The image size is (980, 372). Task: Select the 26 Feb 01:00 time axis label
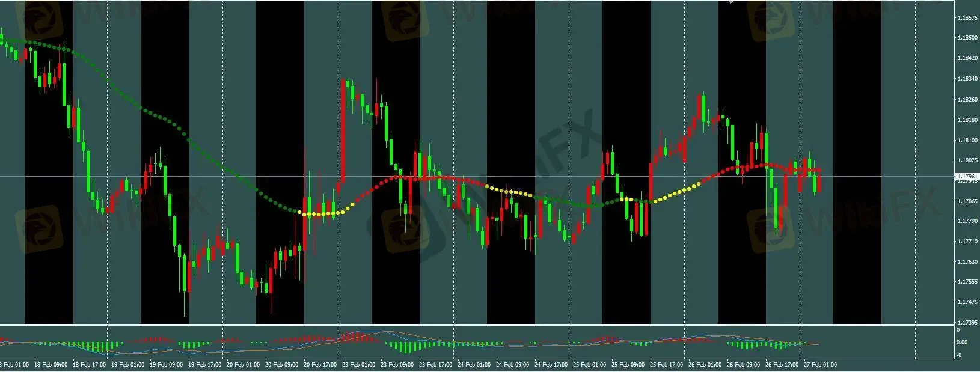705,365
